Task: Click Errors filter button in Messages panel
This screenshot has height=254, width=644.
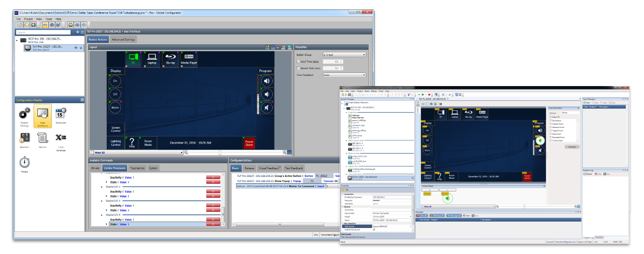Action: click(422, 216)
